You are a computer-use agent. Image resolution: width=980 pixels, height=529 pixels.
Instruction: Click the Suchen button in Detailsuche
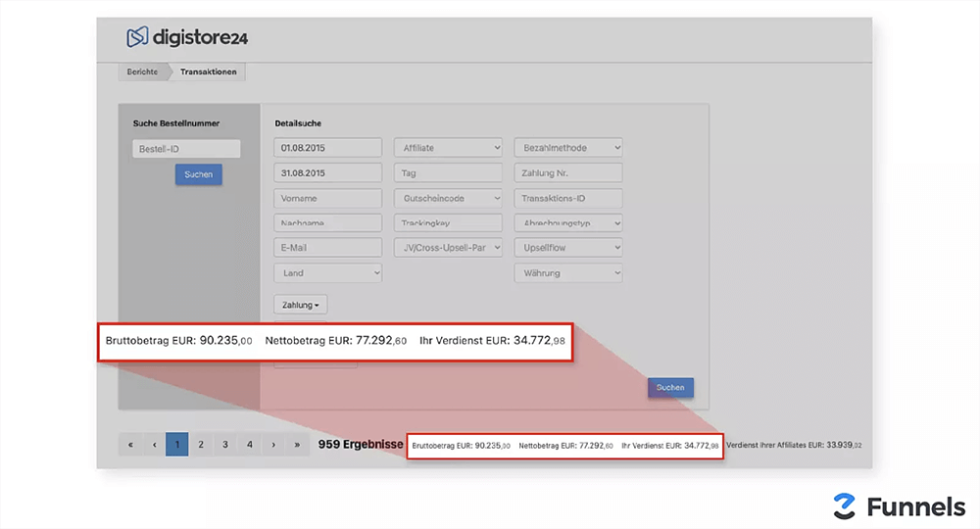[x=670, y=388]
